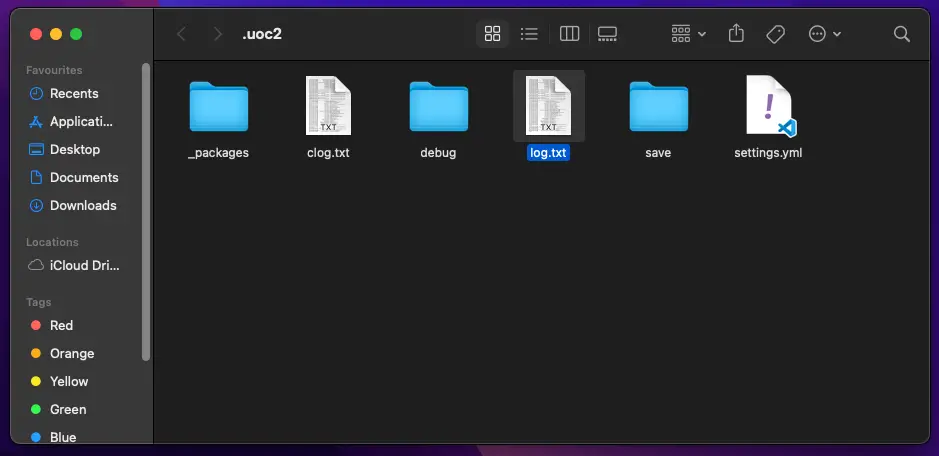Screen dimensions: 939x456
Task: Click the settings.yml file name
Action: point(768,153)
